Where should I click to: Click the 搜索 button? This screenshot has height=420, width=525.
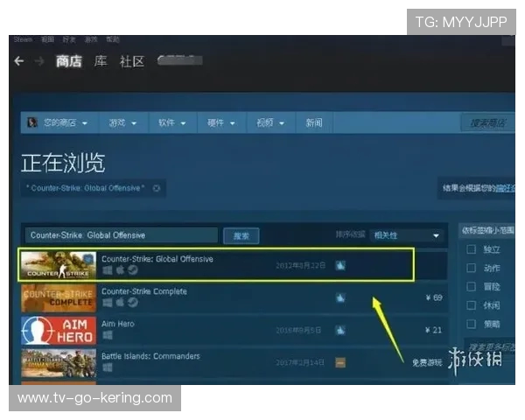(241, 235)
